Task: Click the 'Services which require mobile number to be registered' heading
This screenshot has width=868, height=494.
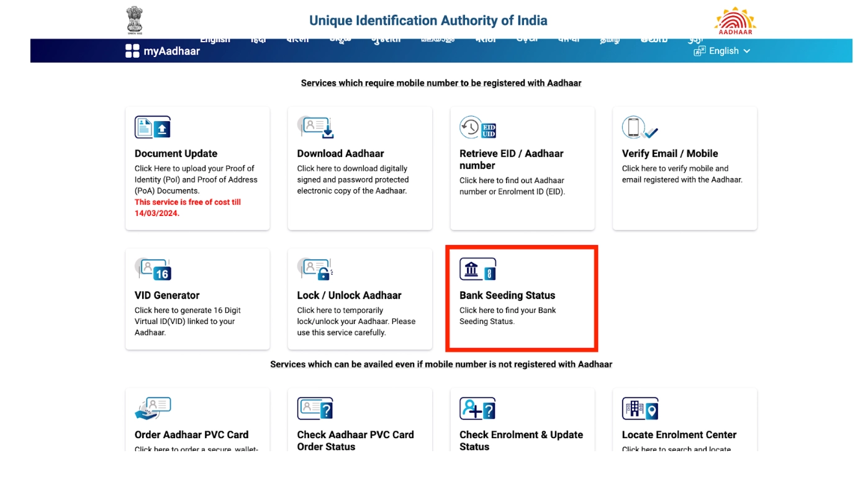Action: (441, 83)
